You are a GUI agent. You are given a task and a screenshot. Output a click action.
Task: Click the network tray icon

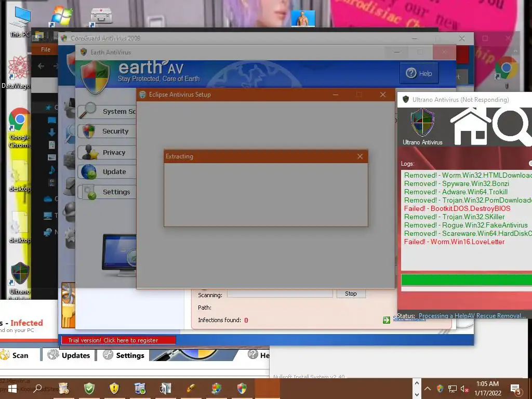tap(453, 389)
